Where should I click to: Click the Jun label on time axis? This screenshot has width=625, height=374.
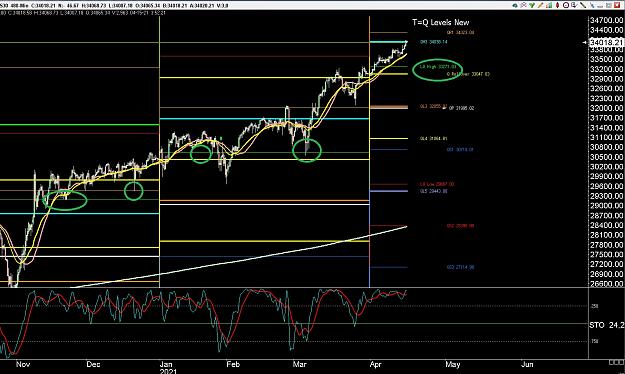tap(527, 364)
